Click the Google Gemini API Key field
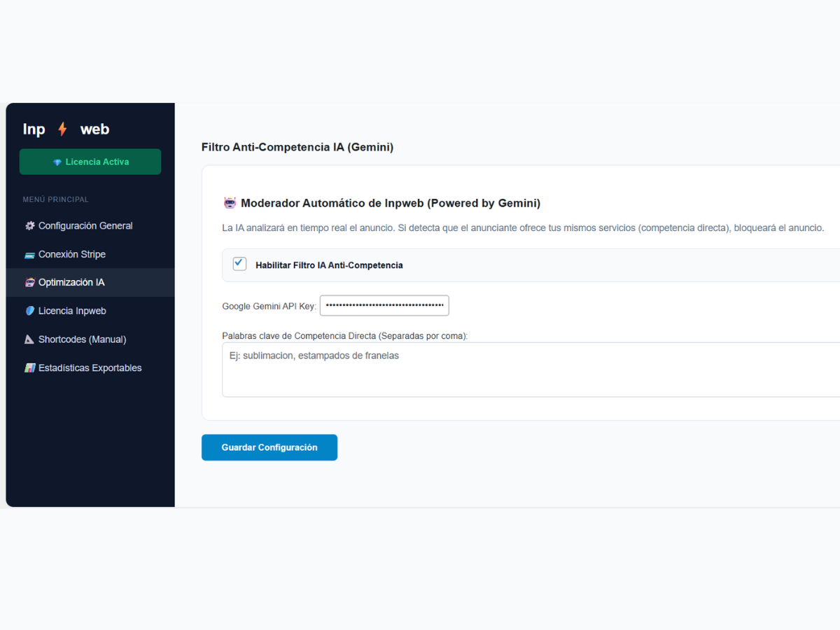Screen dimensions: 840x630 click(384, 305)
